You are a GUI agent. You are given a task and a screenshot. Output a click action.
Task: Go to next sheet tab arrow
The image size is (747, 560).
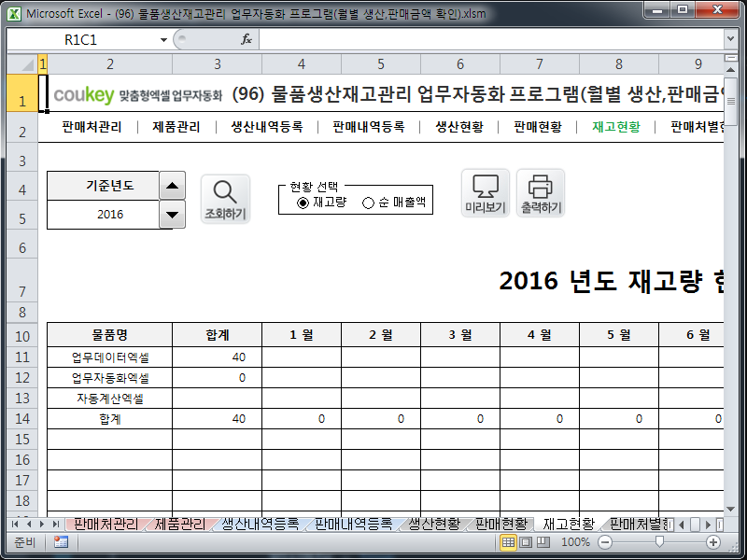pos(42,525)
